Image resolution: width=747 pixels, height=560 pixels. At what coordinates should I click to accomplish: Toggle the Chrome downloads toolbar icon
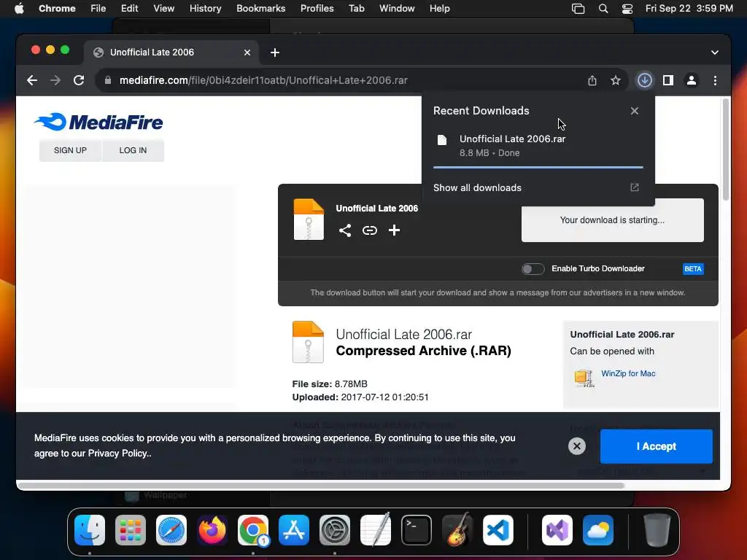point(645,80)
